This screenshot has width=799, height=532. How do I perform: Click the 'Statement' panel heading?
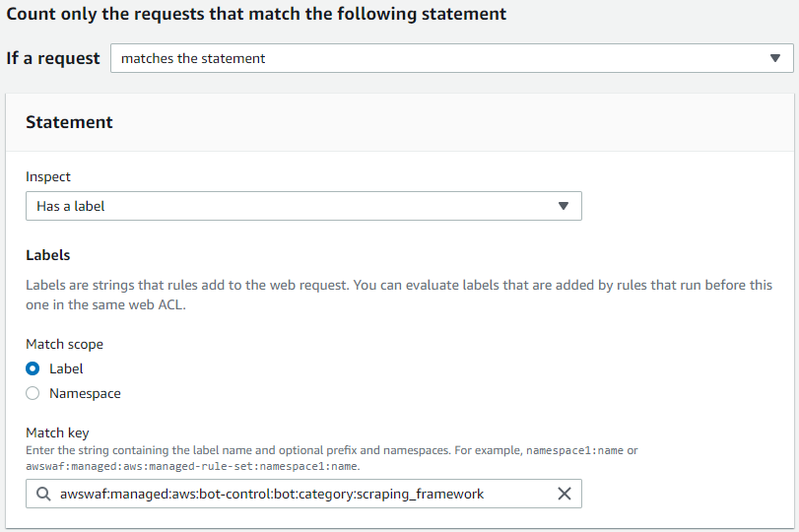pyautogui.click(x=69, y=122)
